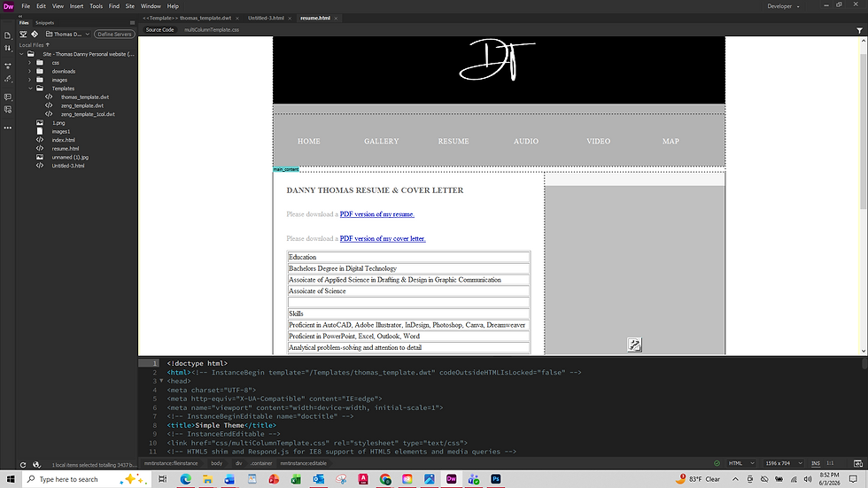Open the Real-time Preview icon in status bar
Image resolution: width=868 pixels, height=488 pixels.
tap(858, 463)
